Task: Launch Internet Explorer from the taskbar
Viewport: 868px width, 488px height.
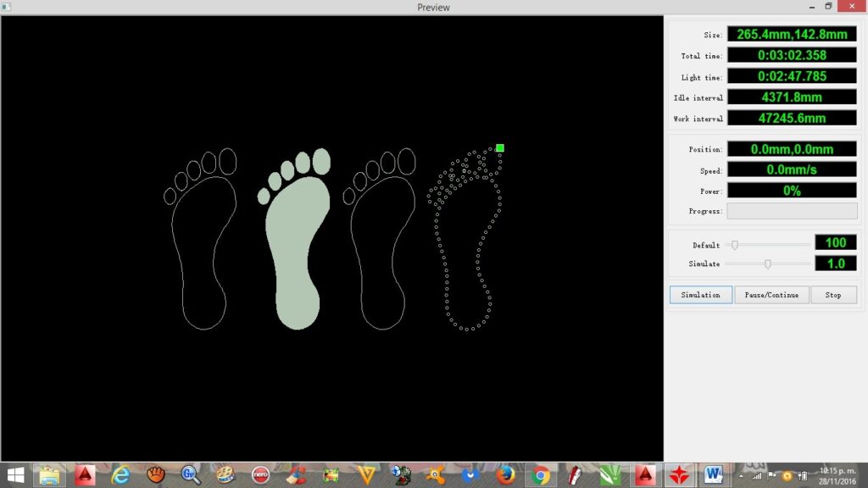Action: coord(121,475)
